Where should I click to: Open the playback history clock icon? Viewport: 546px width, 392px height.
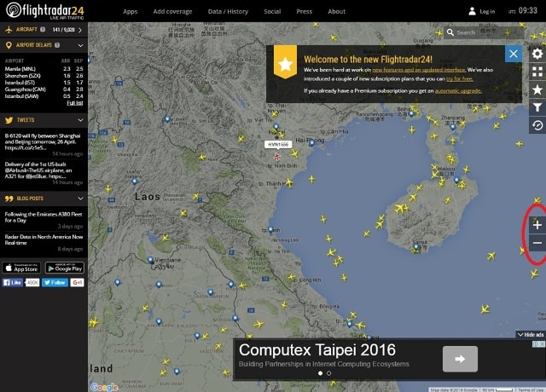pos(537,125)
